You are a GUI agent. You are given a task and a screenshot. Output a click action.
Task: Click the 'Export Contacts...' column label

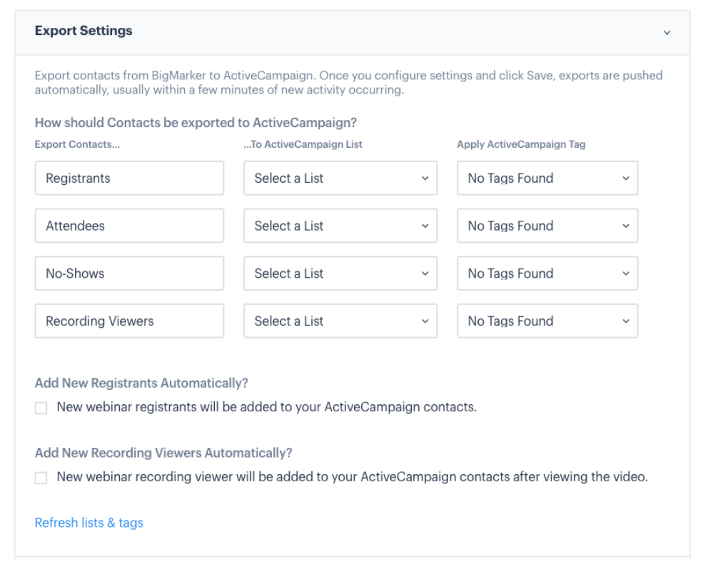(x=78, y=144)
